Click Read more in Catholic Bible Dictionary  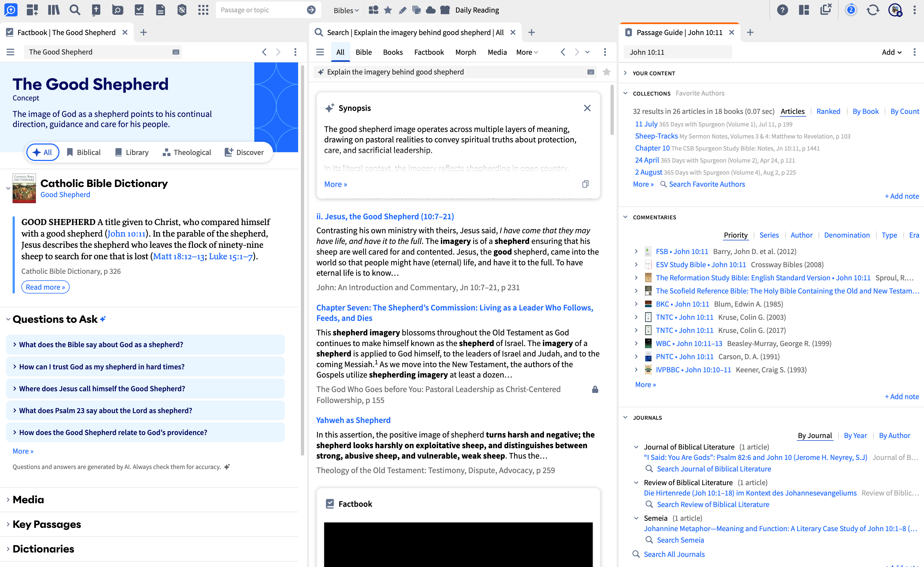coord(45,287)
